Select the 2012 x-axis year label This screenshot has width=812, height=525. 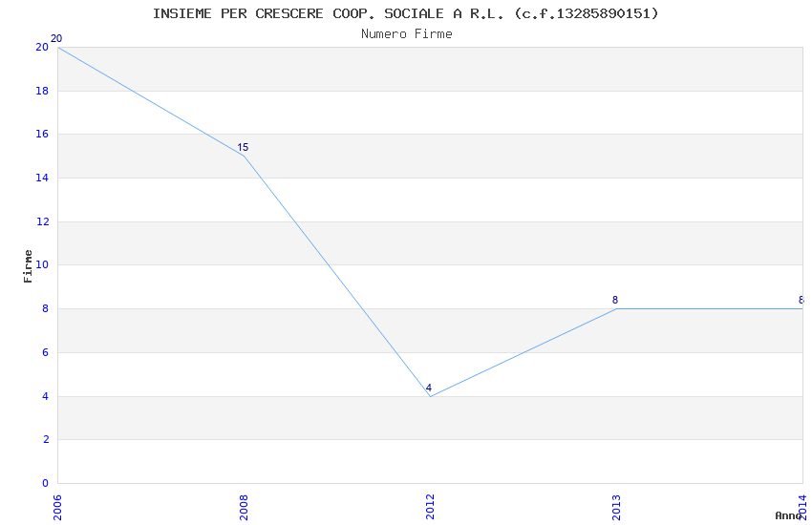click(430, 508)
